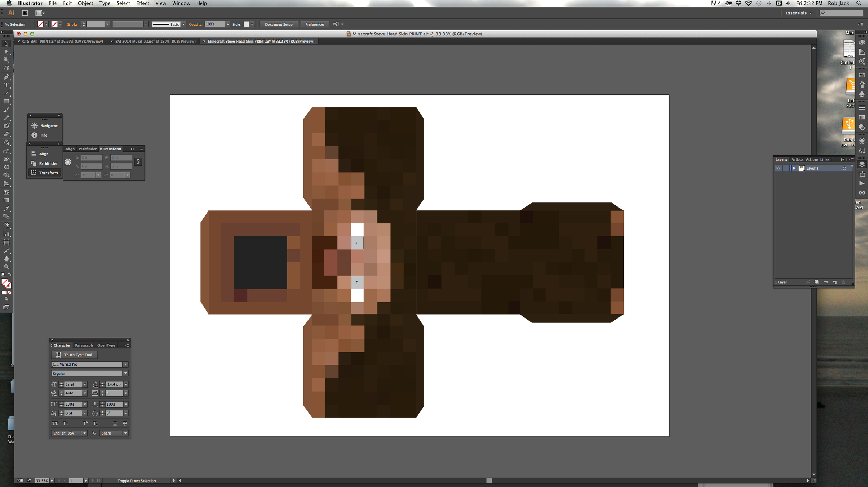Switch to the Pathfinder tab

point(88,149)
